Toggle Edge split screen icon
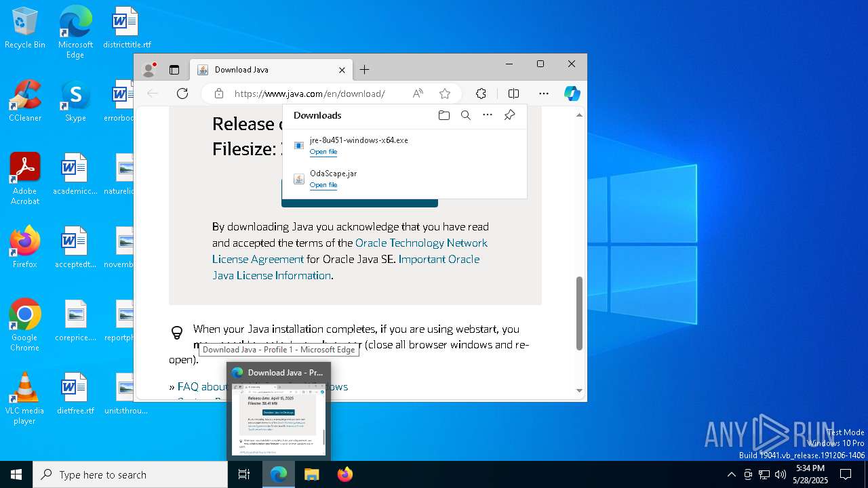The height and width of the screenshot is (488, 868). point(513,94)
